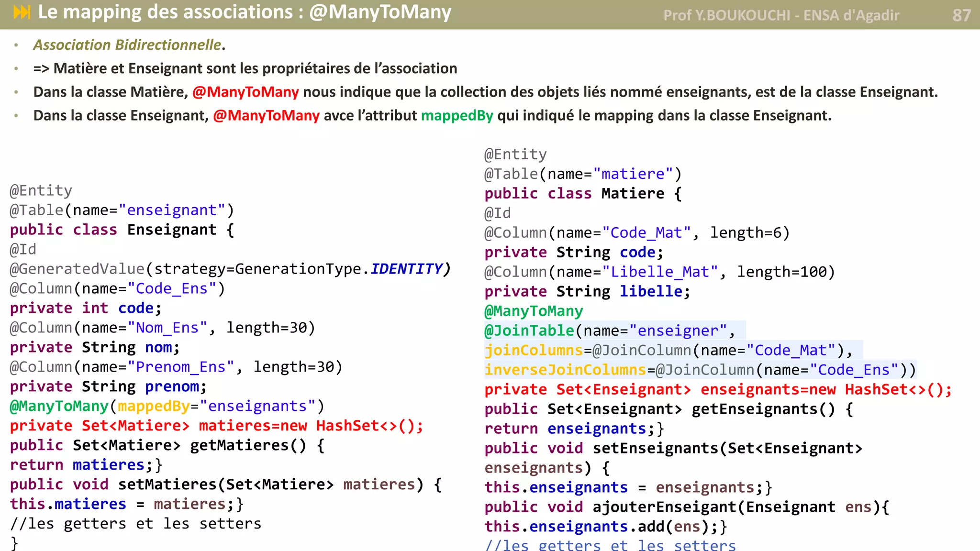Image resolution: width=980 pixels, height=551 pixels.
Task: Click the slide title about @ManyToMany mapping
Action: 244,12
